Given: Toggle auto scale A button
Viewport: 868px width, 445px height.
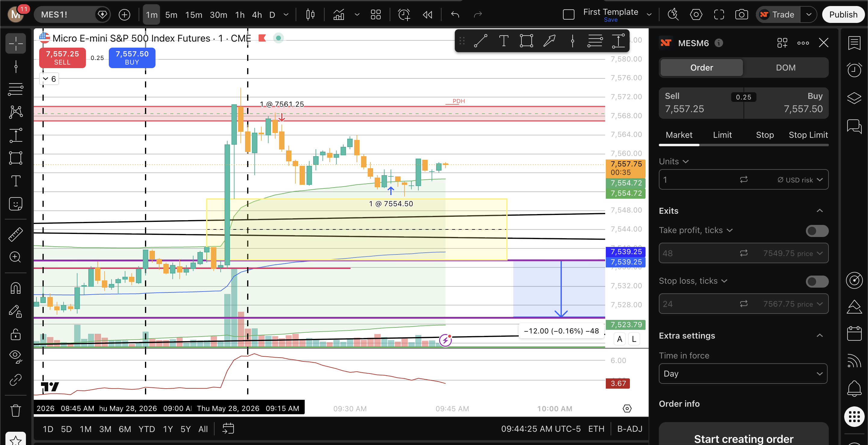Looking at the screenshot, I should click(619, 339).
